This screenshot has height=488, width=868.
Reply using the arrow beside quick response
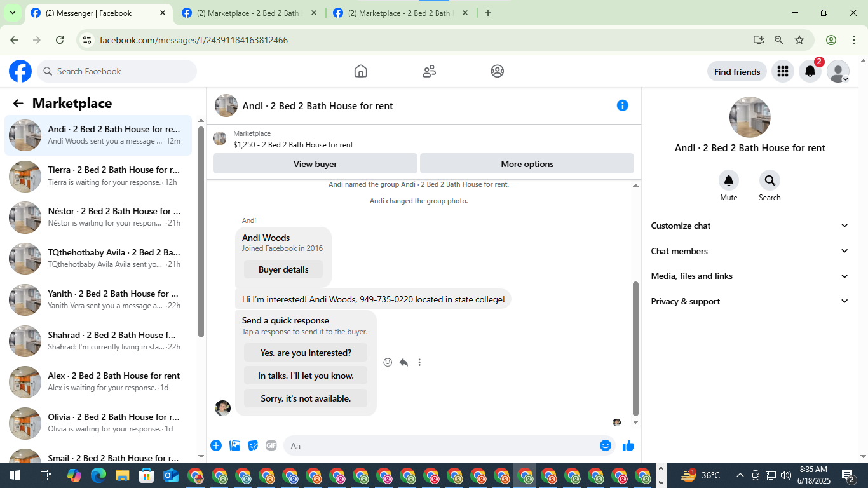pos(403,362)
